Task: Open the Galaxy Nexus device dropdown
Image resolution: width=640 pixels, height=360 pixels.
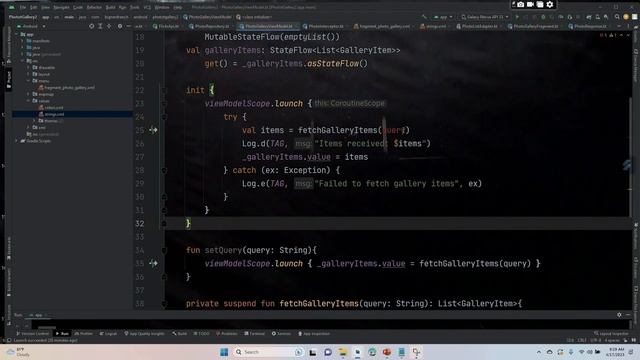Action: point(485,17)
